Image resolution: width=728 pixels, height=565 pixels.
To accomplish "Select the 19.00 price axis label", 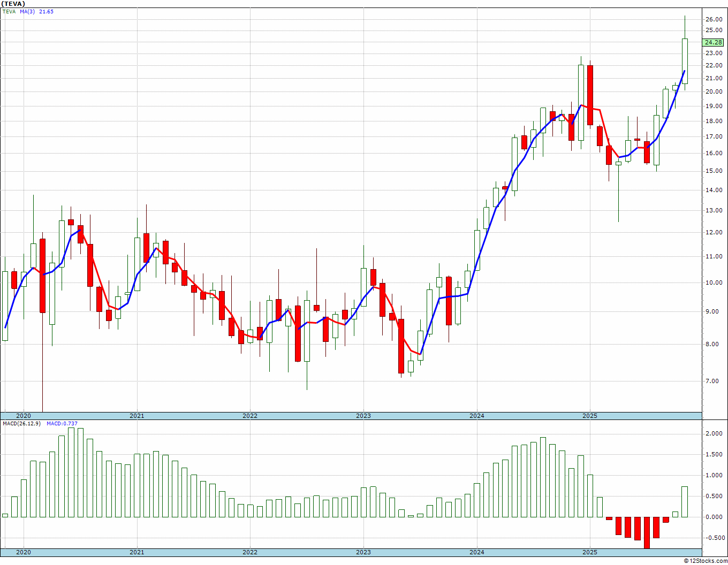I will pos(714,106).
